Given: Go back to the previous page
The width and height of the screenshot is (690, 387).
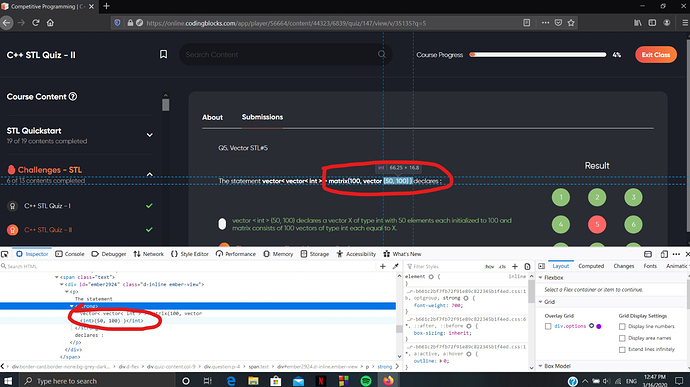Looking at the screenshot, I should tap(7, 23).
